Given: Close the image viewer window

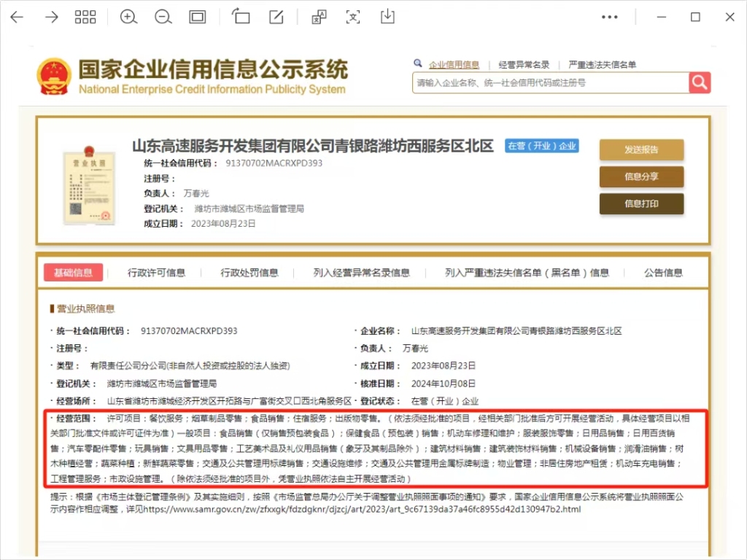Looking at the screenshot, I should [729, 17].
